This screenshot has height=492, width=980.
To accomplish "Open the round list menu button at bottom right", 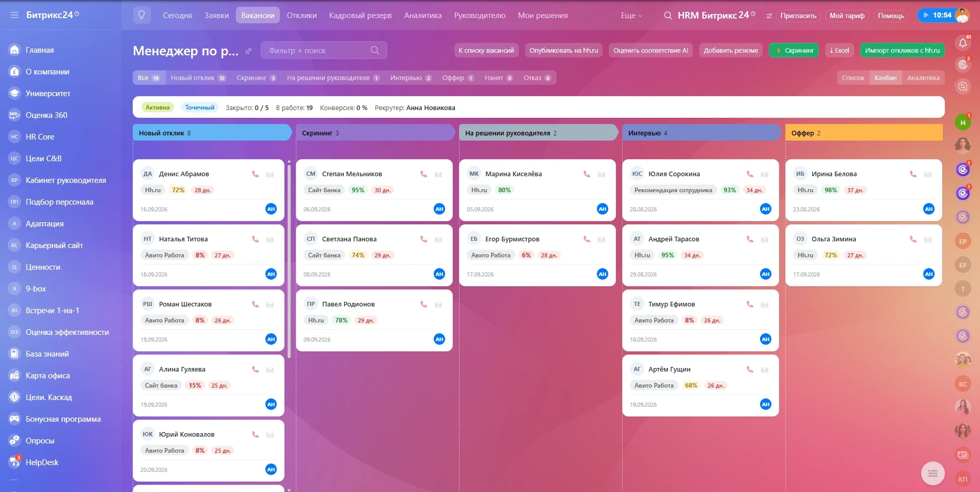I will pyautogui.click(x=933, y=473).
